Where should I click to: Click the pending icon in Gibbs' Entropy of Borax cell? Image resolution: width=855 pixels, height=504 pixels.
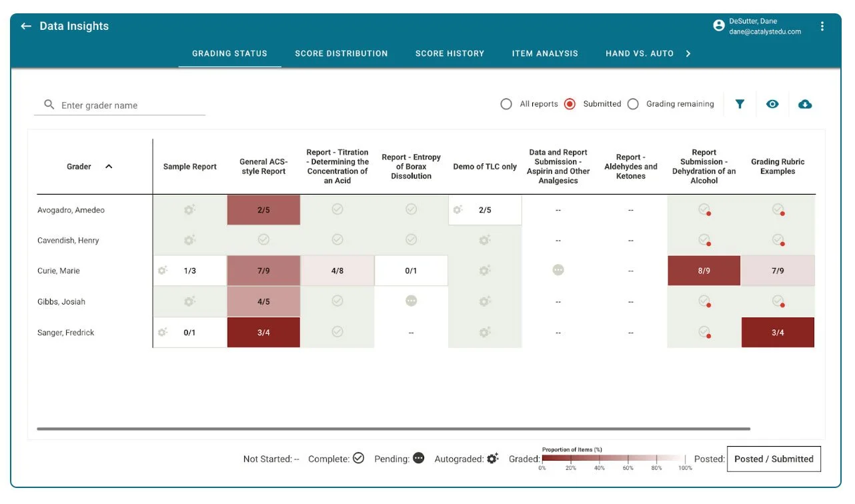(x=411, y=301)
